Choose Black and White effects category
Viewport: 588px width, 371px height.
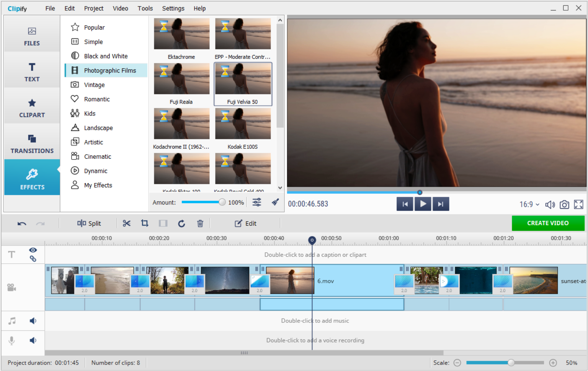(106, 56)
